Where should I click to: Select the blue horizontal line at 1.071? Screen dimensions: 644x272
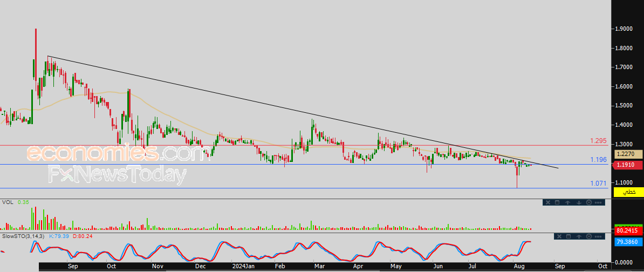click(x=304, y=188)
